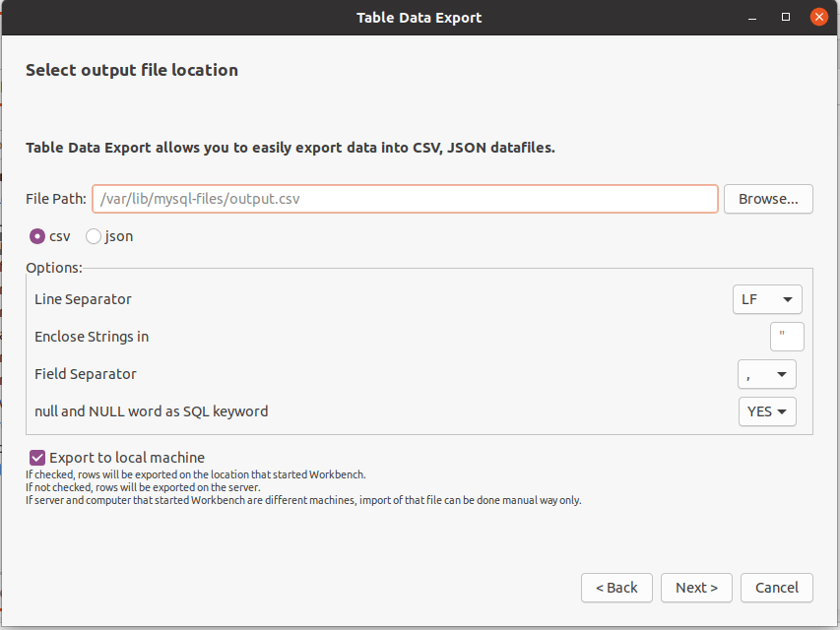
Task: Click the Select output file location heading
Action: pos(132,70)
